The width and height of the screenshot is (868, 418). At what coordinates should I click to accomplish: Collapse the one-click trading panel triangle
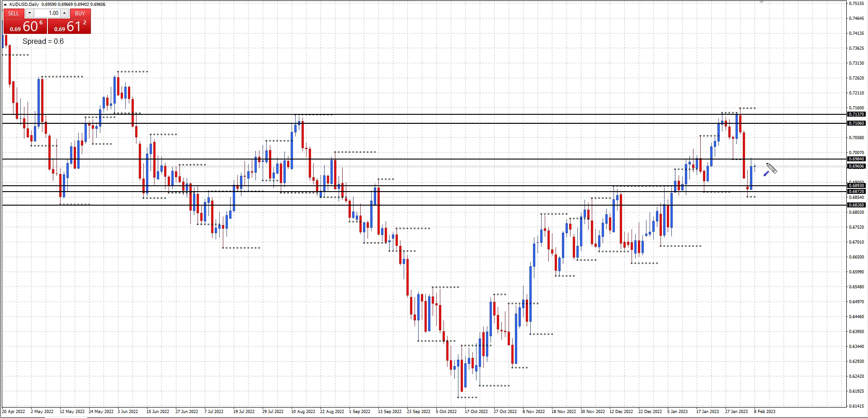click(5, 5)
